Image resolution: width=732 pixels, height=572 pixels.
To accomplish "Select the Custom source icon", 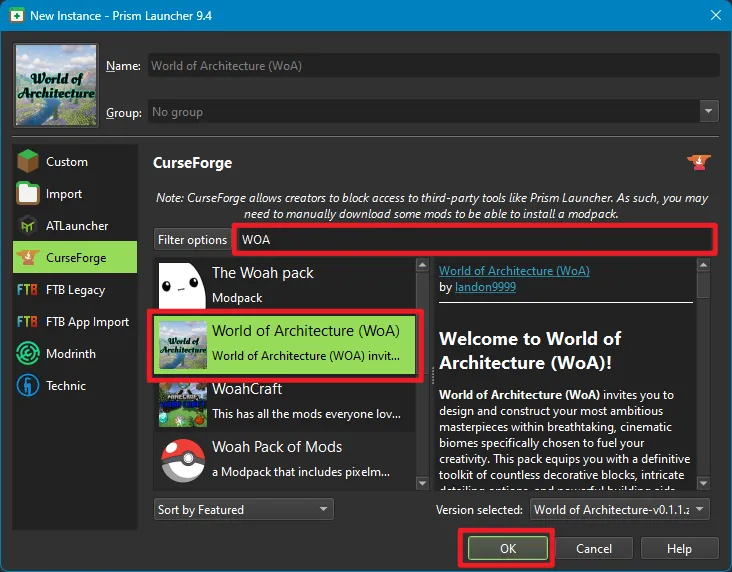I will (28, 162).
